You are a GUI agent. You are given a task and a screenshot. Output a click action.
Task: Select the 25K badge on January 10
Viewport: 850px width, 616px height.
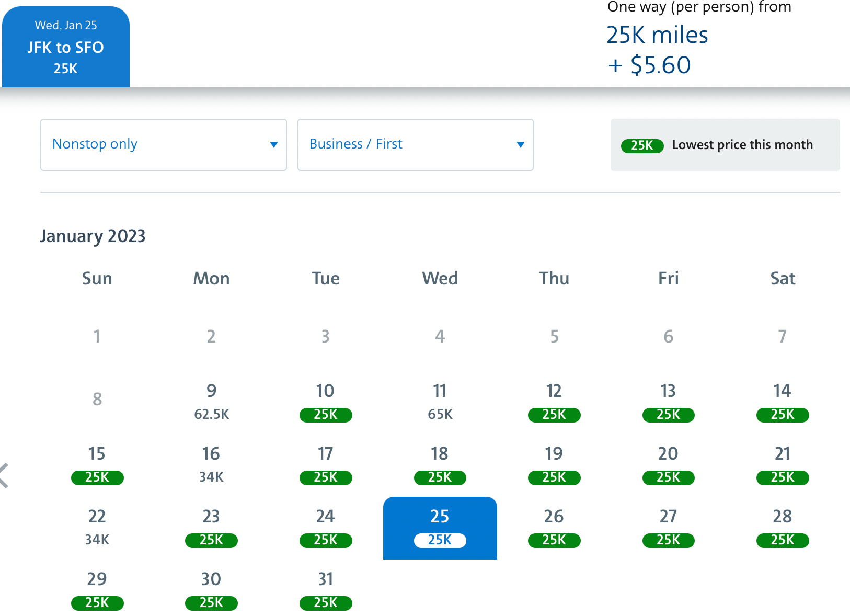(325, 415)
